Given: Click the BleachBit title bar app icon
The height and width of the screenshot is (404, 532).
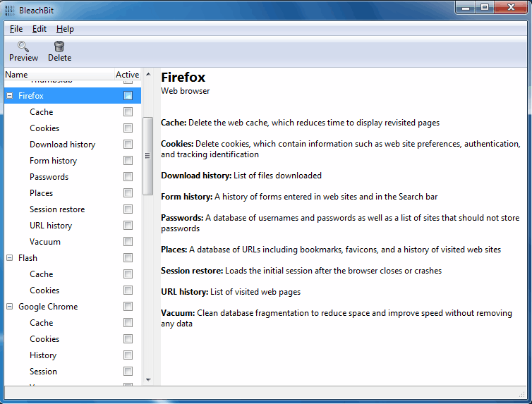Looking at the screenshot, I should (x=10, y=11).
